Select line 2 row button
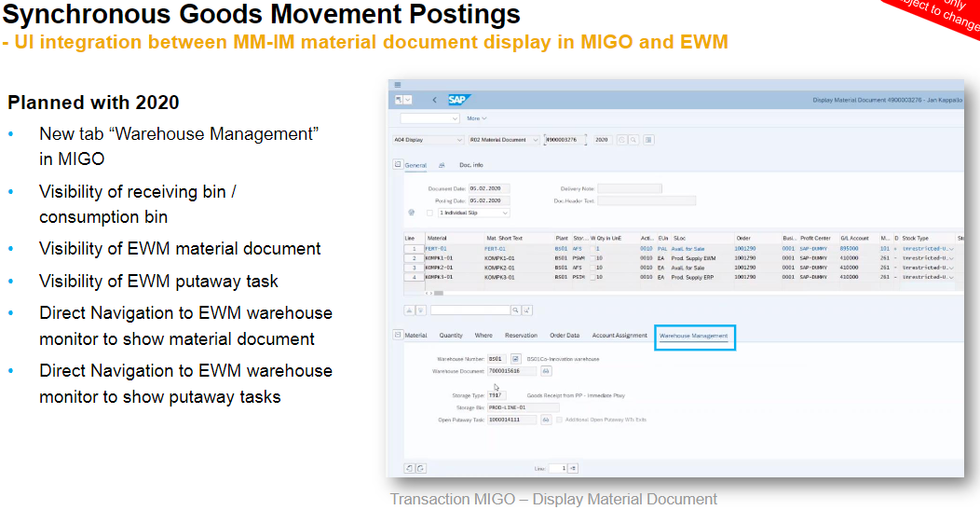 click(x=414, y=258)
